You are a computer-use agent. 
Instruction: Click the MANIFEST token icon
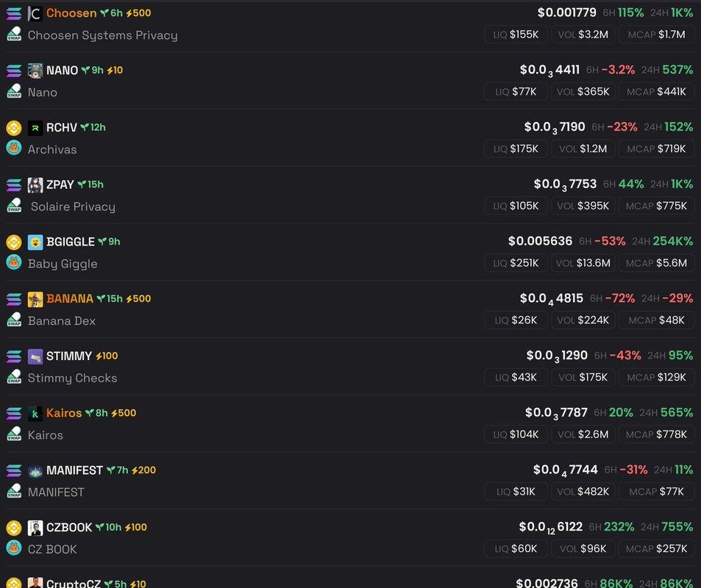(x=35, y=470)
